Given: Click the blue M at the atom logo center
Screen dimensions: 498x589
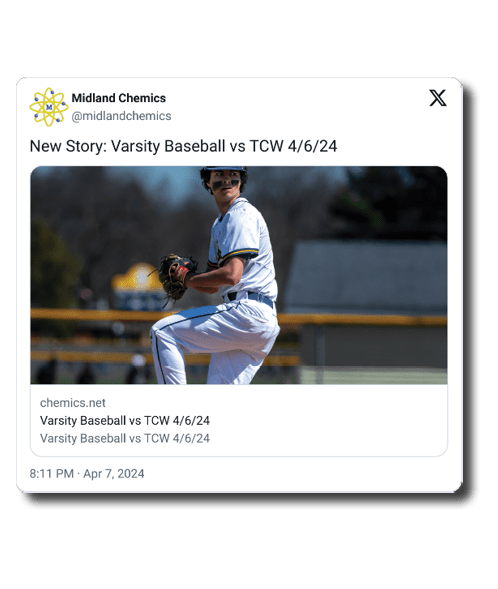Looking at the screenshot, I should [x=49, y=107].
